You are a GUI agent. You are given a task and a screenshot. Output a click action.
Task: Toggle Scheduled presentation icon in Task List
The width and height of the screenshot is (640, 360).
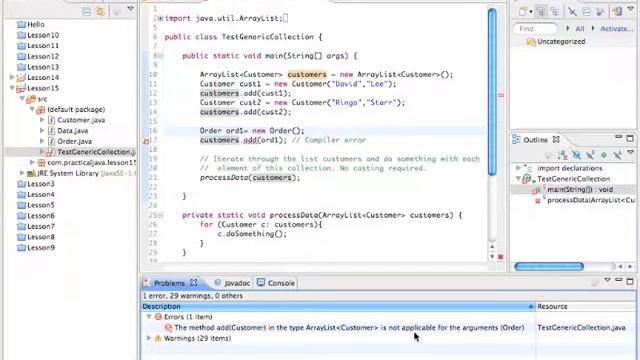tap(555, 12)
